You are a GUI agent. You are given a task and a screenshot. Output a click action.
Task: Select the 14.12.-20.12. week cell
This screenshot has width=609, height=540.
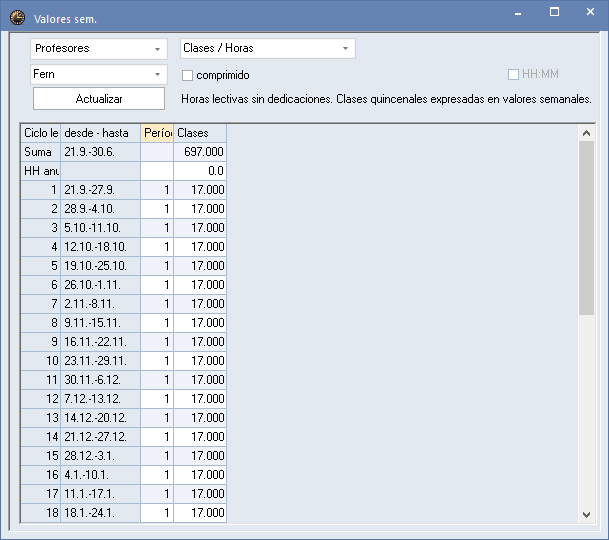pyautogui.click(x=100, y=418)
